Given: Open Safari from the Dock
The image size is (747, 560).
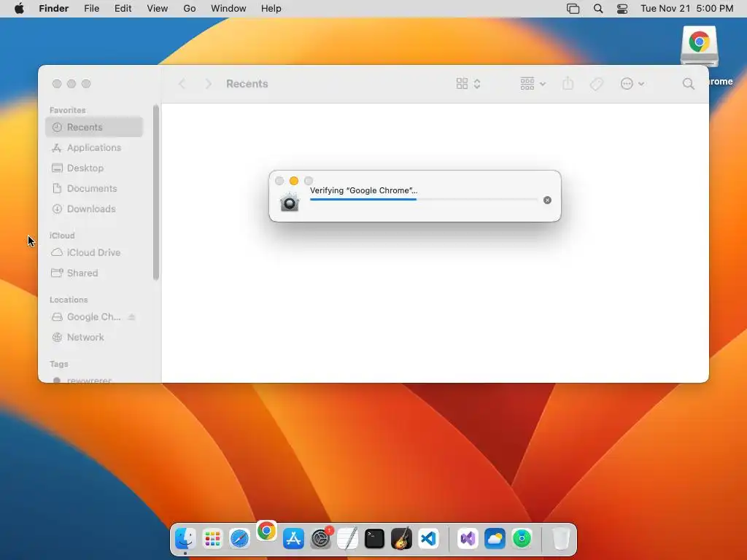Looking at the screenshot, I should (239, 539).
